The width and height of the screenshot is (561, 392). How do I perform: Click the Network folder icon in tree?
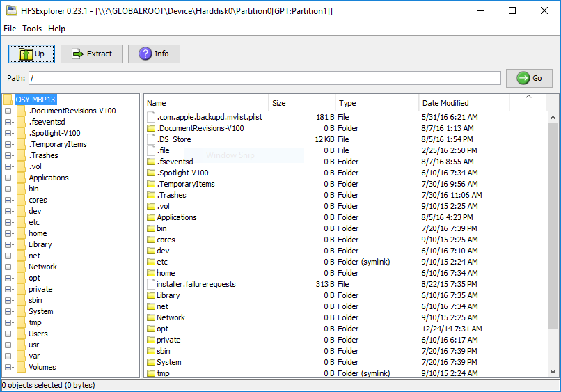(22, 267)
